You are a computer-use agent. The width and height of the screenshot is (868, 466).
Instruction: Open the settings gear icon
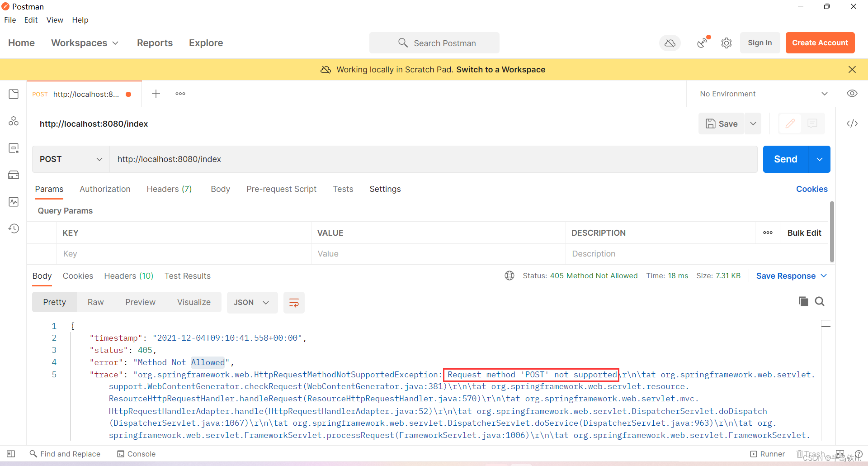[726, 43]
